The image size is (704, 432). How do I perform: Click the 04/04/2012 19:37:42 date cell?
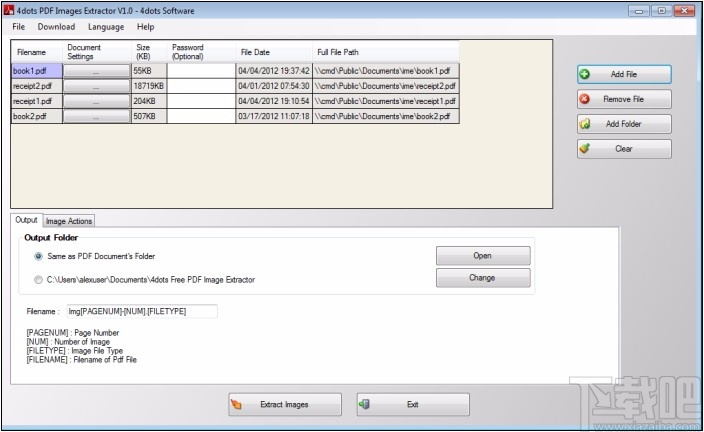(274, 71)
